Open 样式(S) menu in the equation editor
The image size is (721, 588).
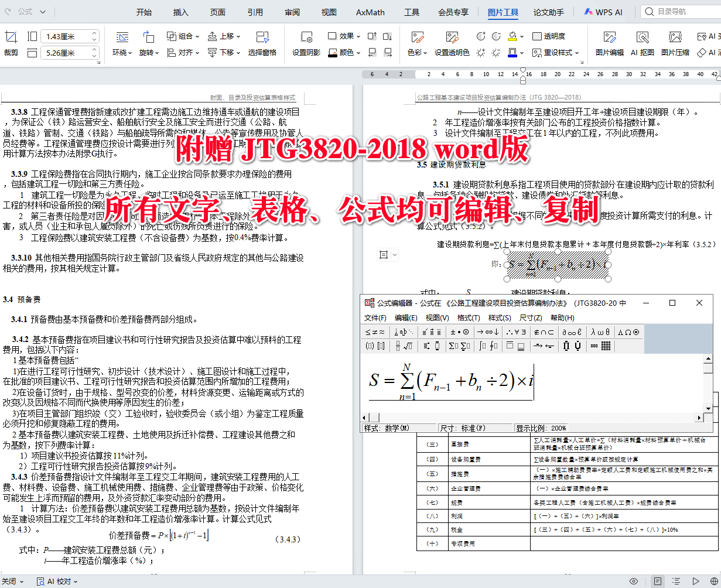[500, 318]
